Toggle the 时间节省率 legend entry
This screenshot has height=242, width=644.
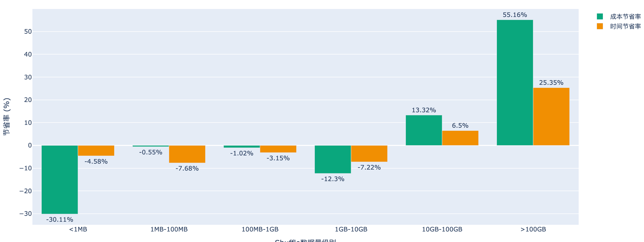point(625,26)
